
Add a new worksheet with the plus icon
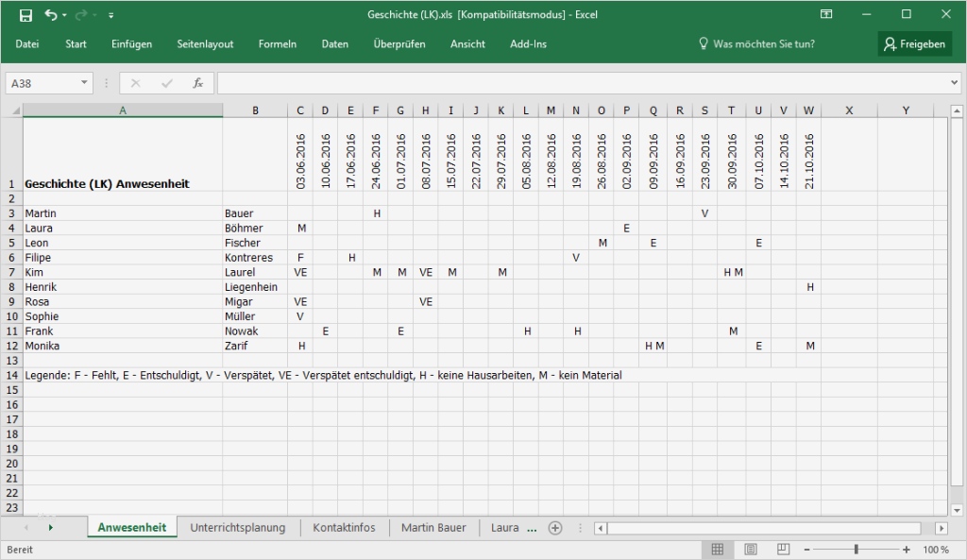click(x=554, y=528)
